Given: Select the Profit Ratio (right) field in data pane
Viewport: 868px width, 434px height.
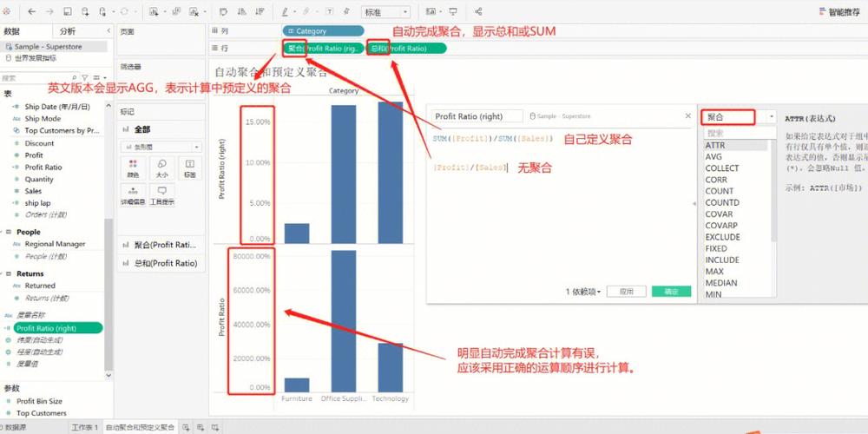Looking at the screenshot, I should coord(58,328).
